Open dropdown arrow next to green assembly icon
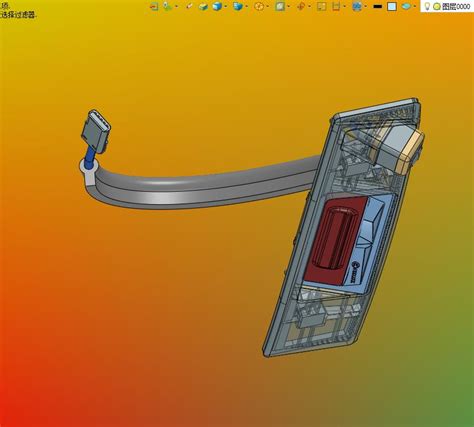This screenshot has height=427, width=474. pos(176,6)
